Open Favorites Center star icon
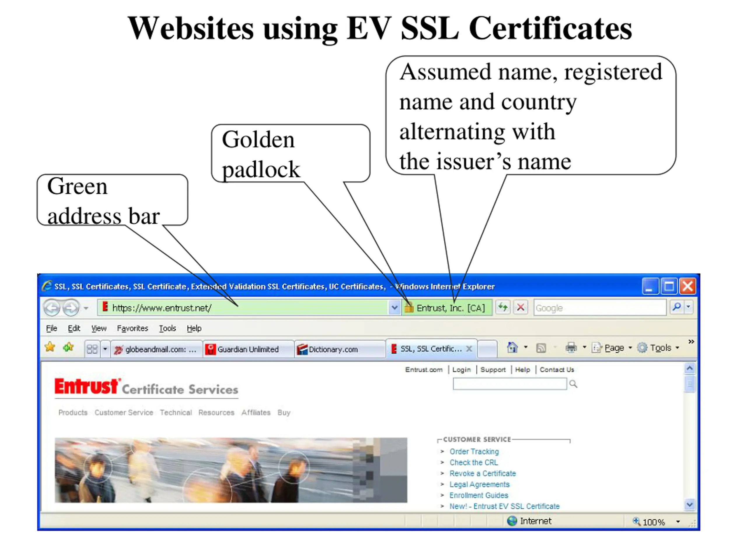747x560 pixels. [50, 347]
